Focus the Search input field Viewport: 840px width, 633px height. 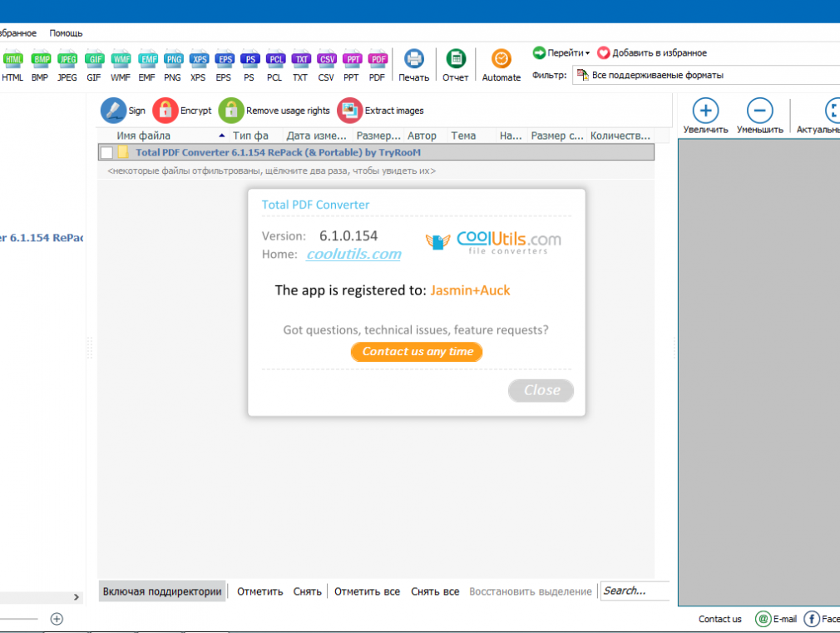point(635,591)
